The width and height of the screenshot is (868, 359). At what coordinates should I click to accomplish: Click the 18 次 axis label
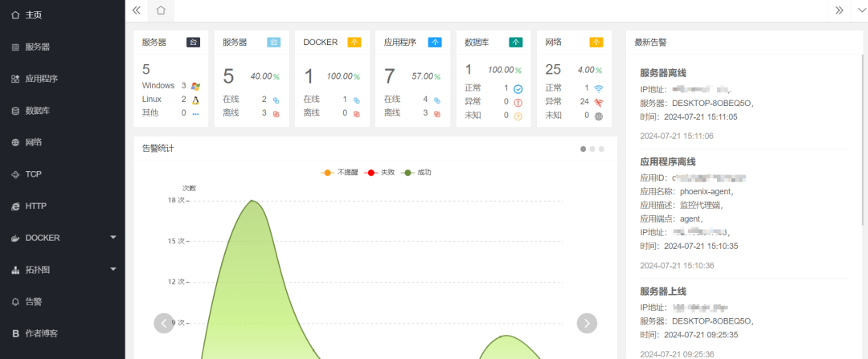(x=175, y=200)
